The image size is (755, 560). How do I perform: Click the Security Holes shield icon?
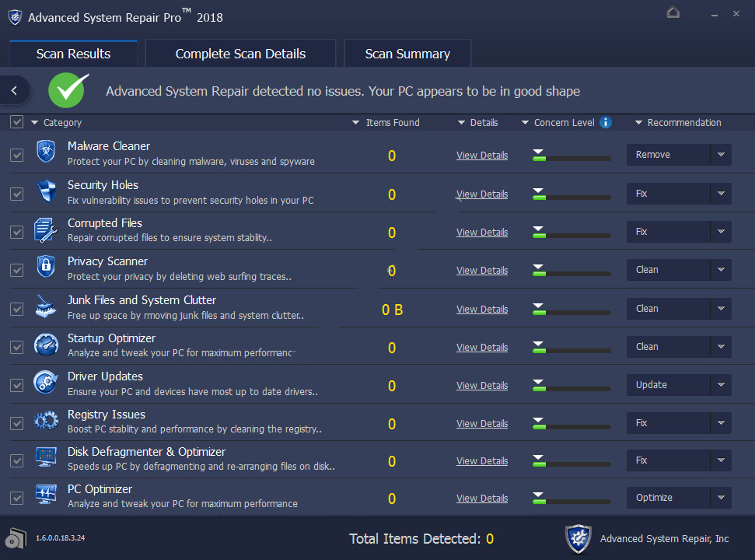click(46, 191)
